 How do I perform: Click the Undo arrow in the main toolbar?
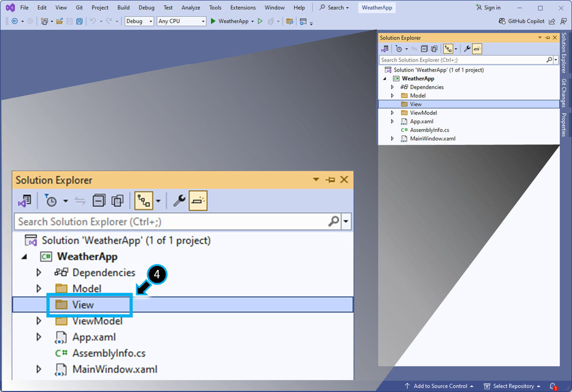coord(93,21)
